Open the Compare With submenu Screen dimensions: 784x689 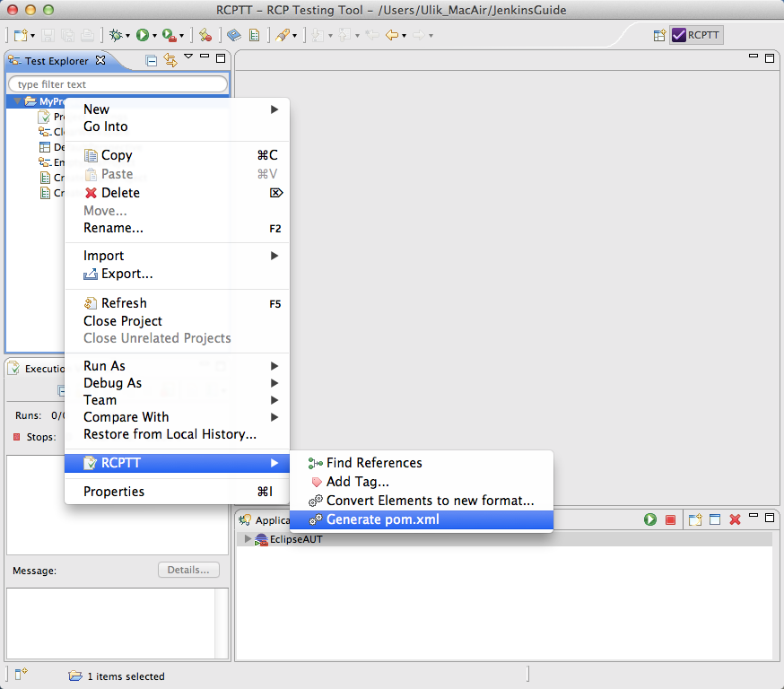[177, 417]
